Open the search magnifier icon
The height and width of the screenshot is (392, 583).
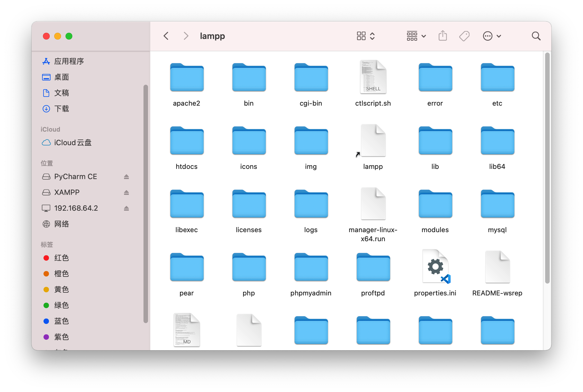coord(536,36)
